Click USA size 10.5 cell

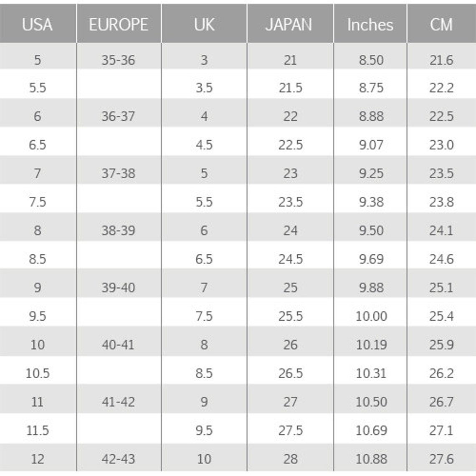click(38, 373)
